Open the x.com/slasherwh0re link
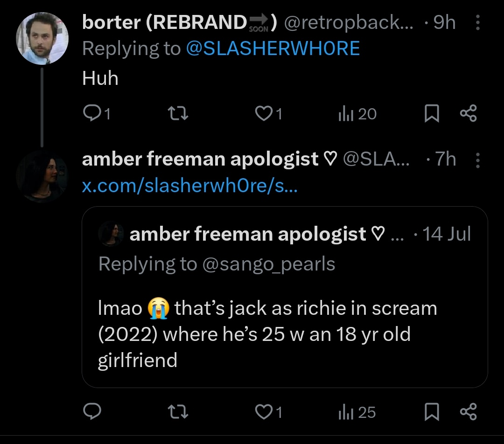 pyautogui.click(x=190, y=187)
